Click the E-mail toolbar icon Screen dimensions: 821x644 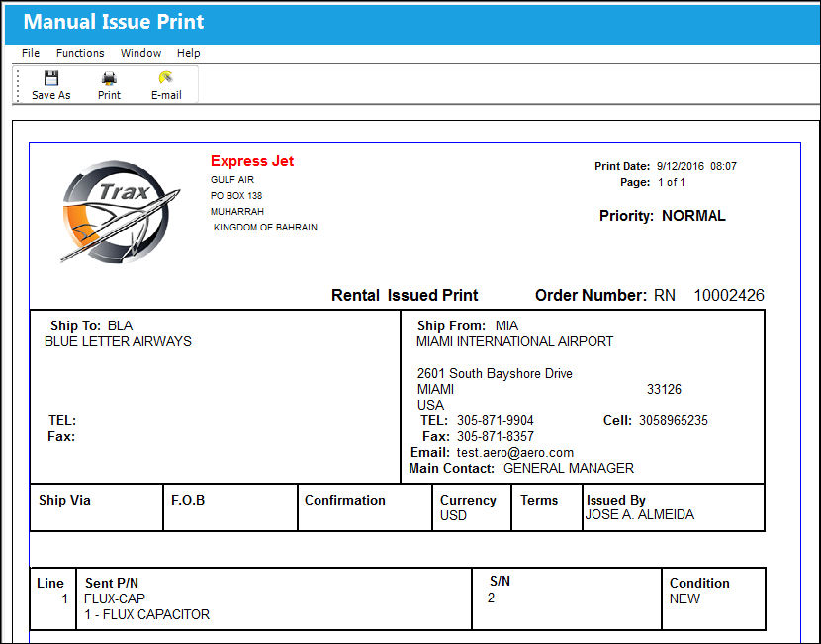(x=166, y=77)
